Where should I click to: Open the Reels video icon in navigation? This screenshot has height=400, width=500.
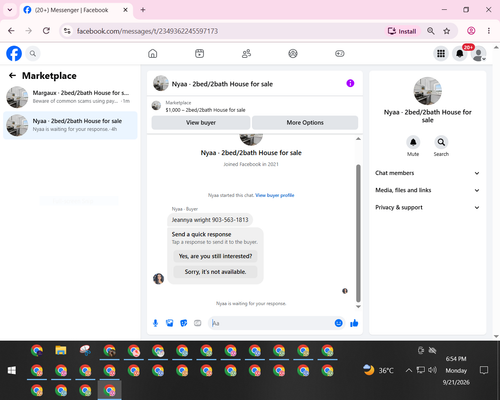pos(199,53)
